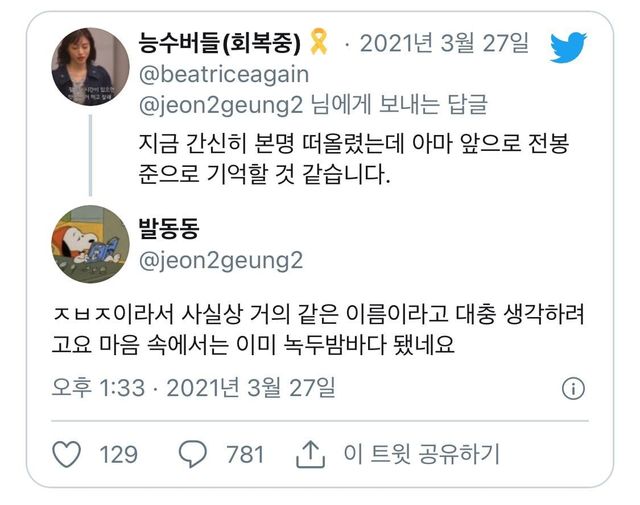Open the 발동동 display name
Screen dimensions: 640x505
click(169, 228)
